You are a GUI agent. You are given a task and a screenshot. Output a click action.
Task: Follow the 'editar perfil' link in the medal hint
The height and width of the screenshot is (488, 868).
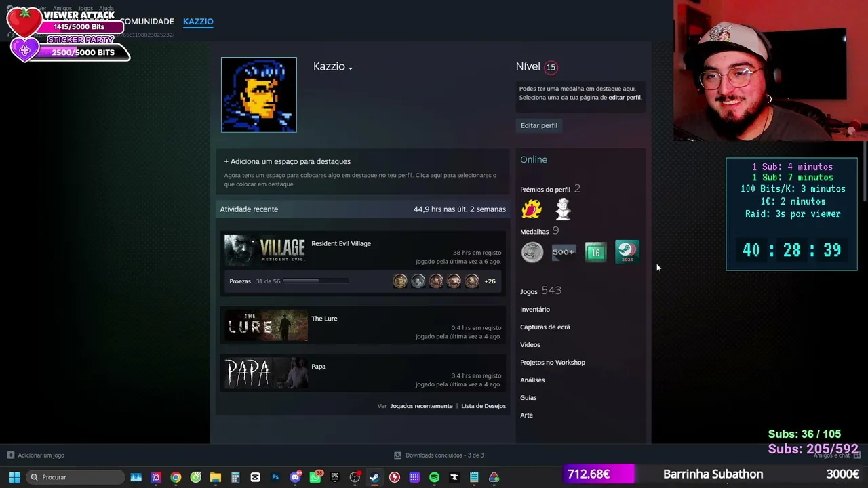click(x=625, y=98)
